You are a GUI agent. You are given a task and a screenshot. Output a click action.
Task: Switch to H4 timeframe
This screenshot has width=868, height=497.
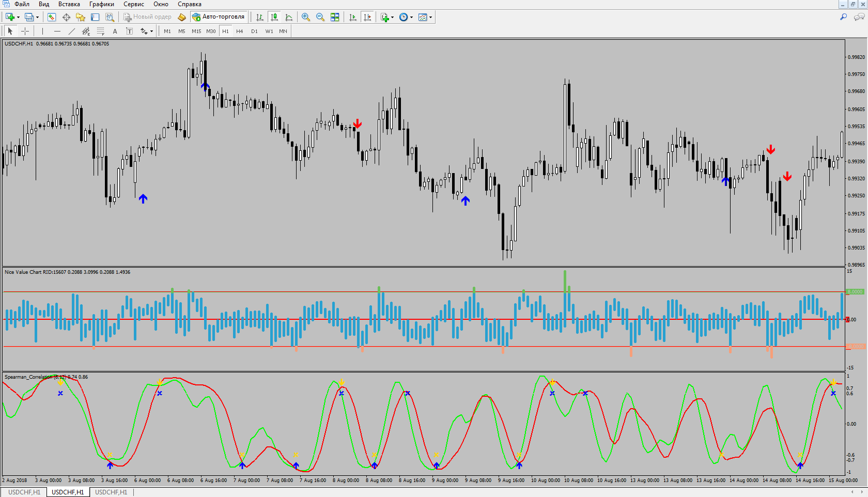(240, 31)
